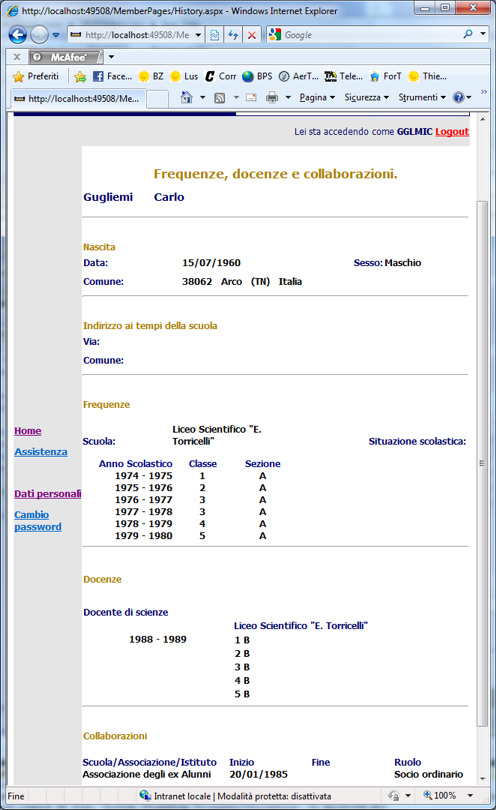Expand the command bar overflow chevron
This screenshot has height=810, width=496.
[484, 91]
